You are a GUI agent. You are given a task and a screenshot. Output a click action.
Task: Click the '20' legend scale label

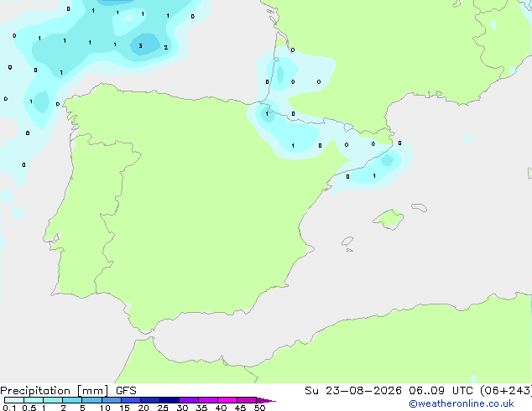(x=143, y=408)
